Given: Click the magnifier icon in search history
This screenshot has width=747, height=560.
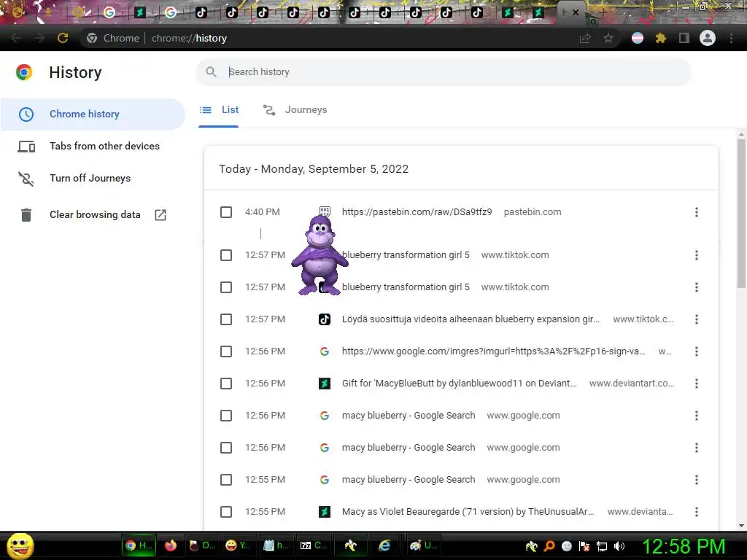Looking at the screenshot, I should [211, 72].
